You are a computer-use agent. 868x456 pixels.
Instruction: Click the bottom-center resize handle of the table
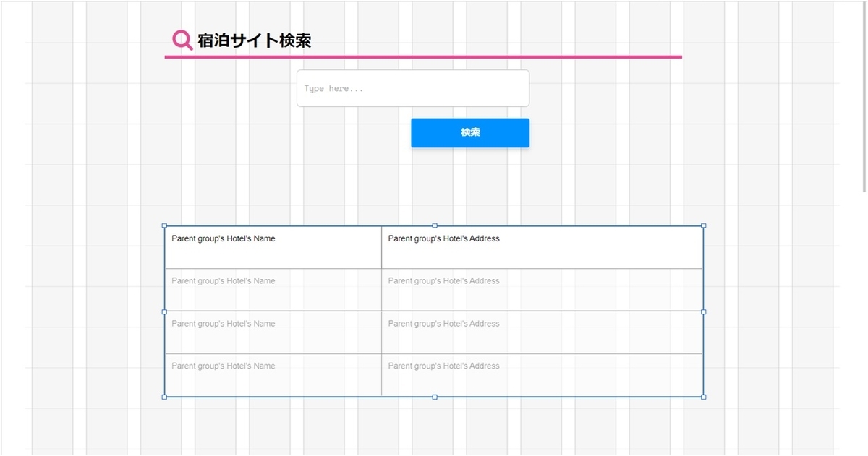[435, 397]
